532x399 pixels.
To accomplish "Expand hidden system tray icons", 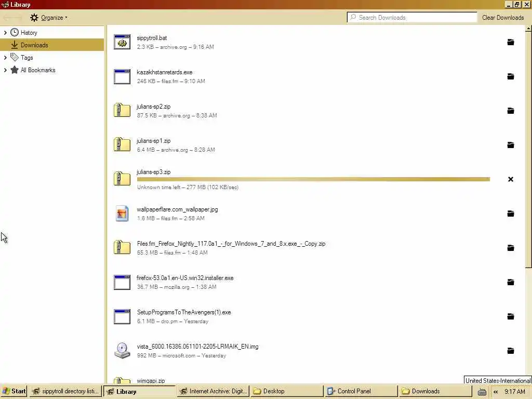I will [496, 392].
